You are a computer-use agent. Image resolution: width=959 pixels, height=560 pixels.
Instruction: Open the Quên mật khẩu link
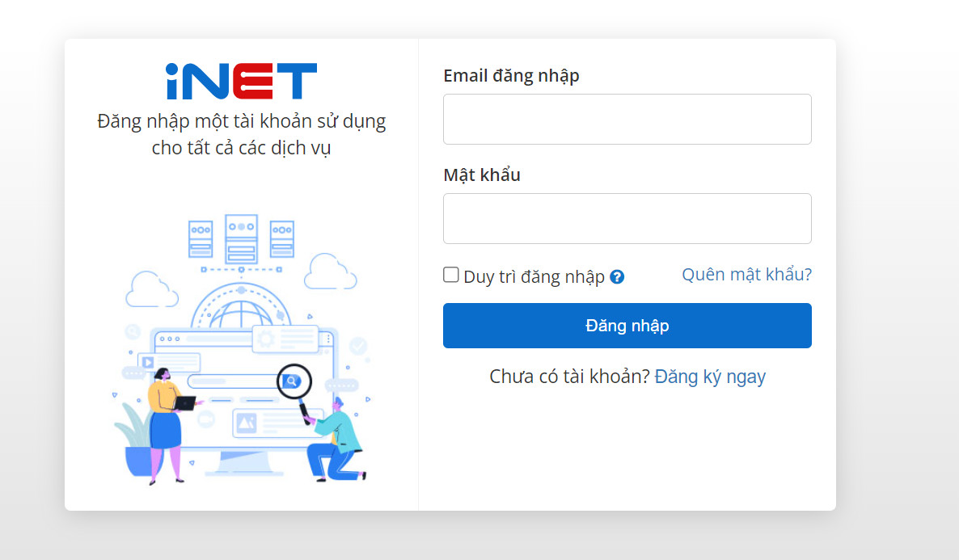746,274
